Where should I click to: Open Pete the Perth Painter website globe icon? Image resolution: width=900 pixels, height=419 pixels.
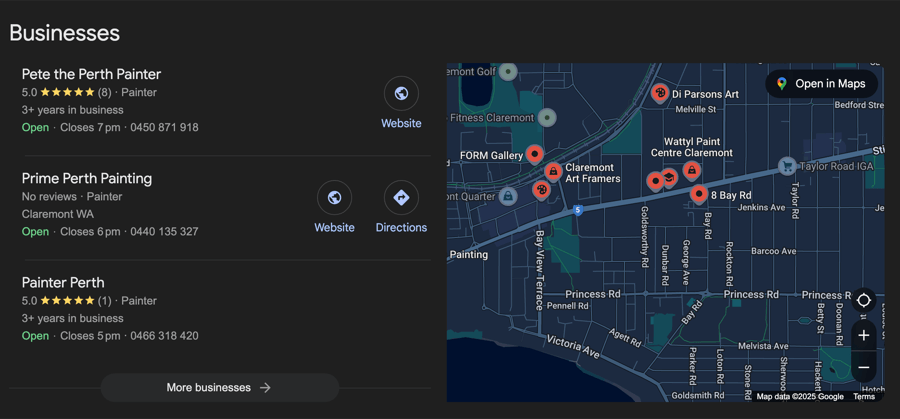(401, 94)
